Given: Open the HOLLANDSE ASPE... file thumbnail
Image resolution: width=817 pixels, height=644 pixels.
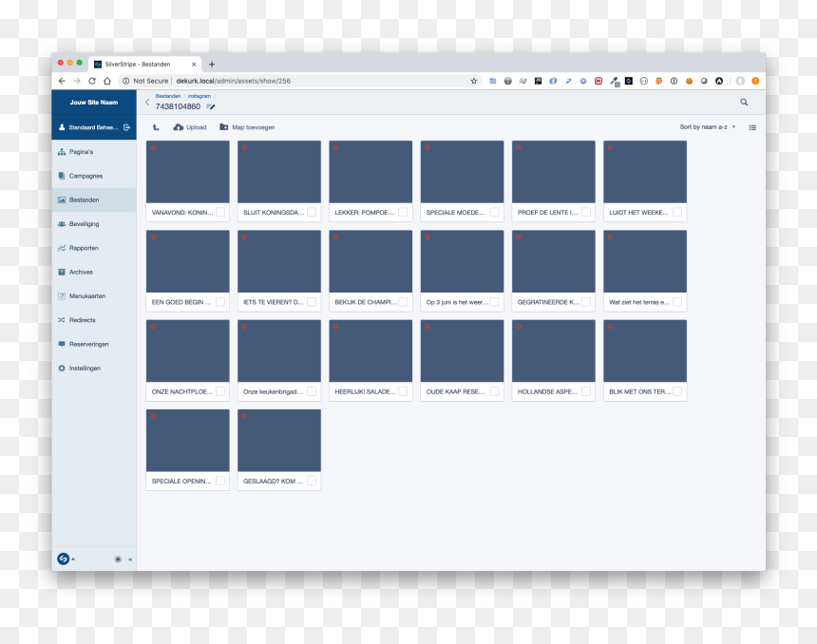Looking at the screenshot, I should 553,351.
